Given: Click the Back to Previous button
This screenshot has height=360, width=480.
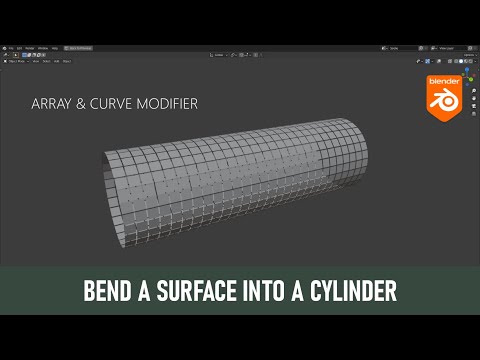Looking at the screenshot, I should tap(78, 48).
